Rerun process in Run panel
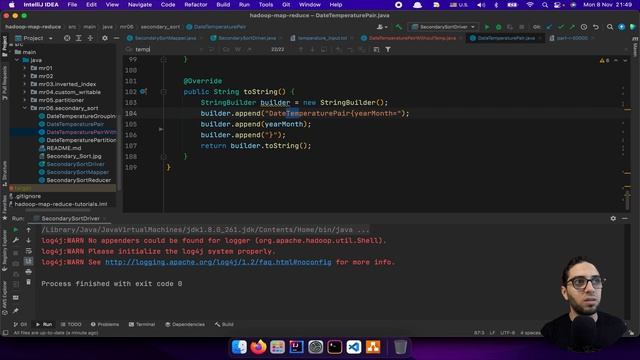This screenshot has height=360, width=640. coord(16,230)
